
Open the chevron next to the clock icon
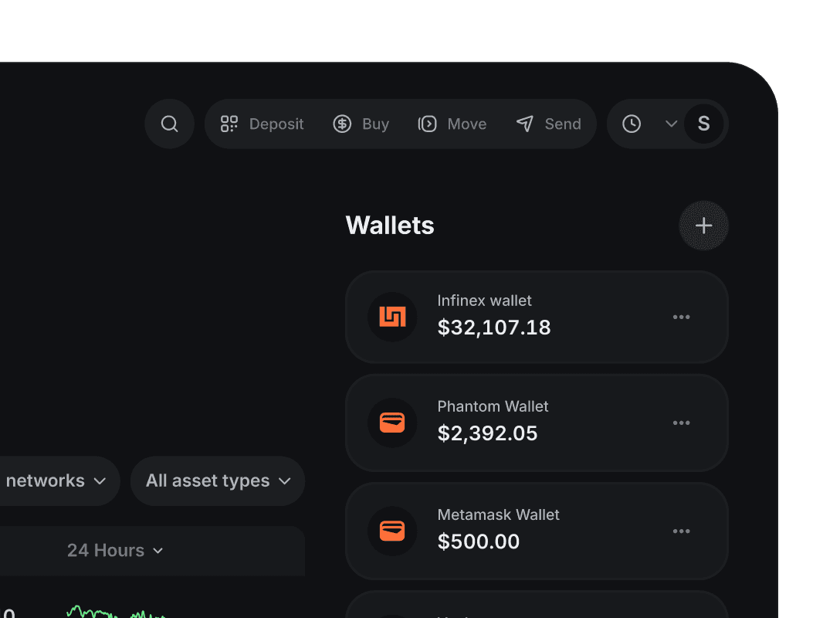pyautogui.click(x=669, y=124)
